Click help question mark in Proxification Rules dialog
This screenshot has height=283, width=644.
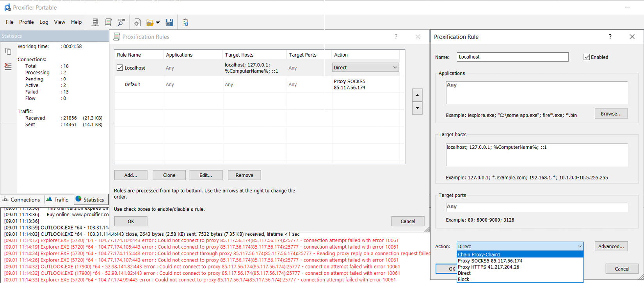396,37
